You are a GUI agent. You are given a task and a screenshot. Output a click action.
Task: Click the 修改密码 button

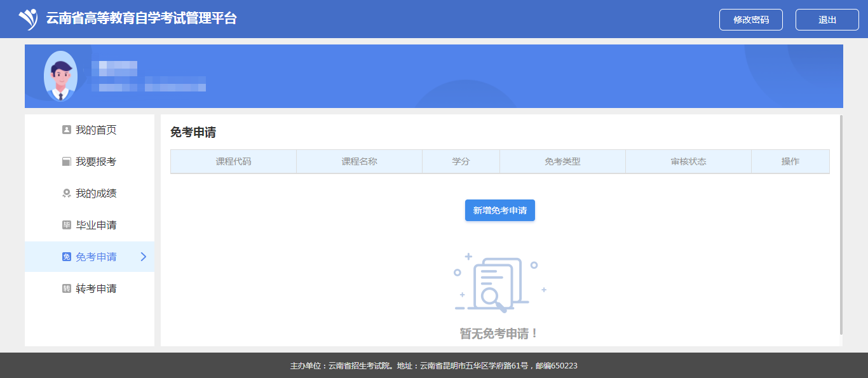[x=750, y=20]
